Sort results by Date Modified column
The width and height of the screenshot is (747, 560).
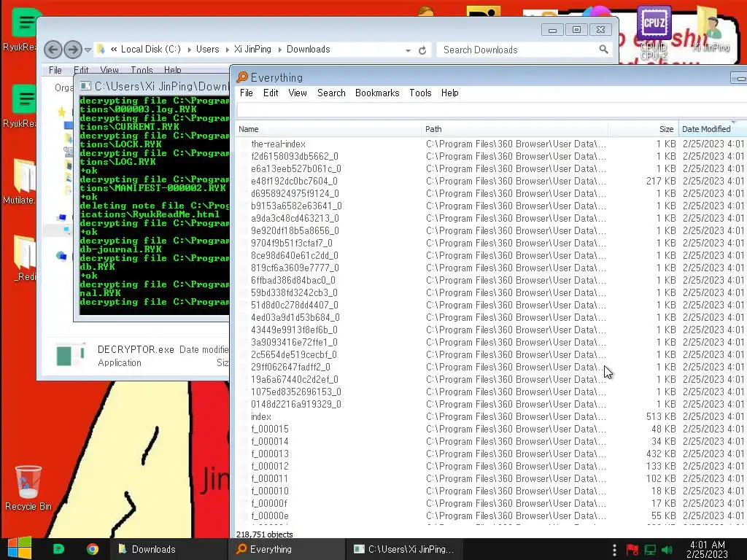tap(713, 129)
